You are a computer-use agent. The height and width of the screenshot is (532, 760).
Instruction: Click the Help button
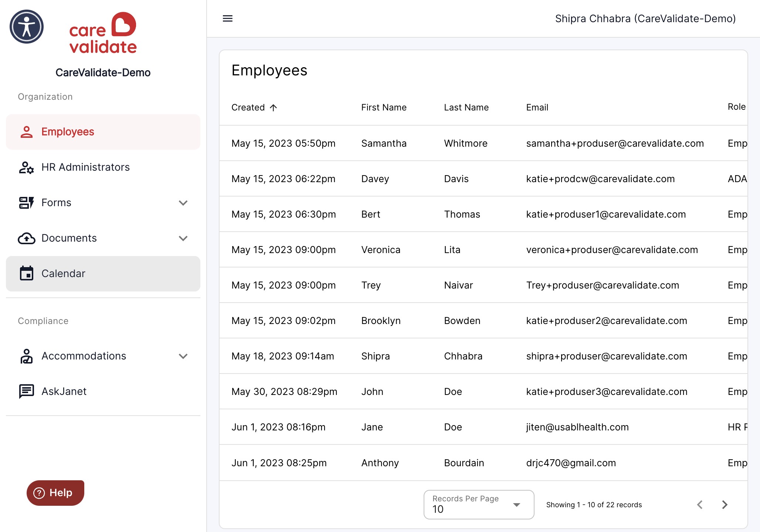55,493
